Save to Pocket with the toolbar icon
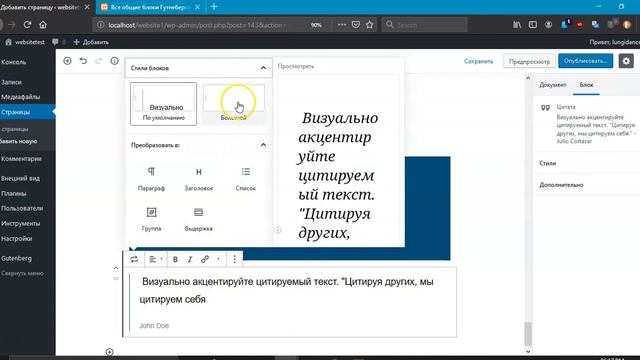Screen dimensions: 640x360 pyautogui.click(x=356, y=24)
